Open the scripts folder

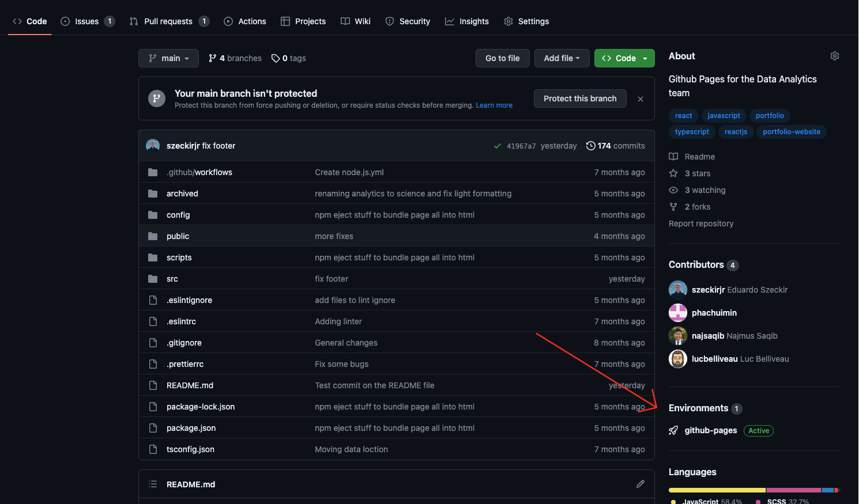pos(179,257)
